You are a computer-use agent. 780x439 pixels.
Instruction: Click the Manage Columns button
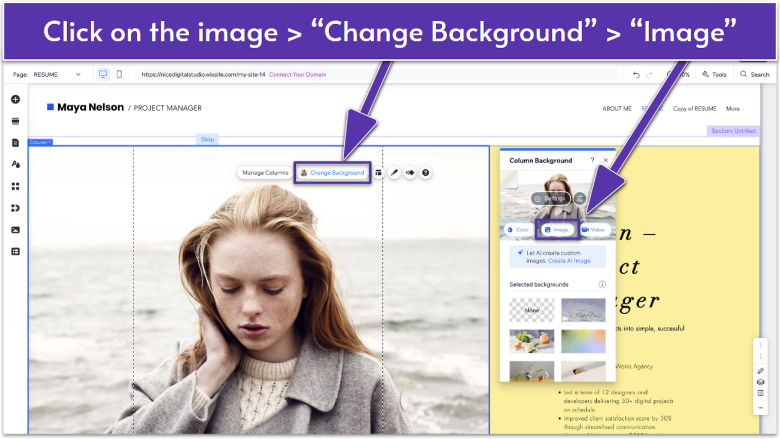coord(265,173)
